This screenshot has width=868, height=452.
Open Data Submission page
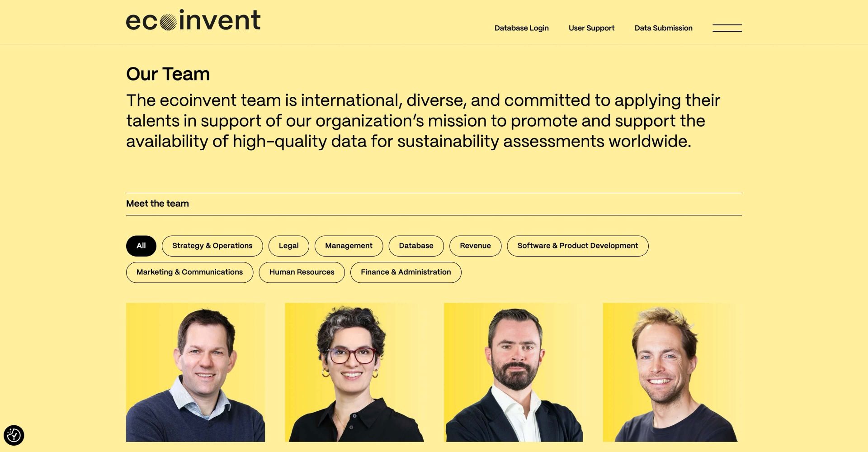(x=663, y=28)
